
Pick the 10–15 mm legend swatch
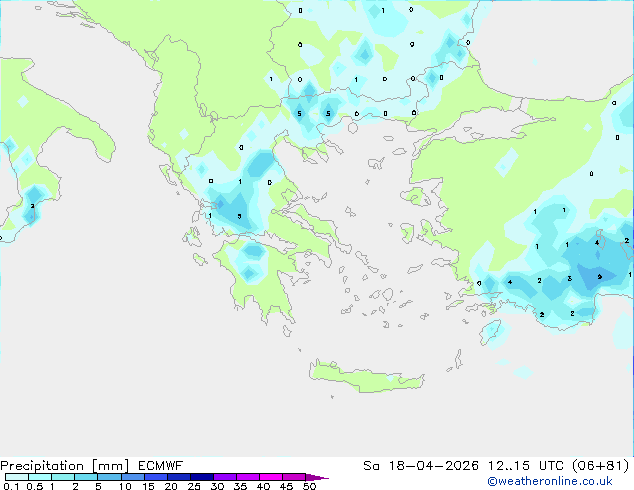coord(132,477)
